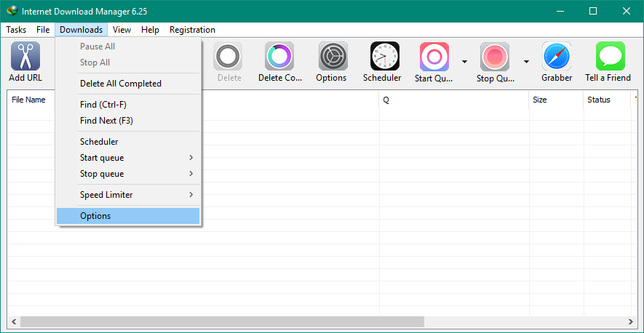Click the Q column header
Screen dimensions: 644x333
(454, 100)
